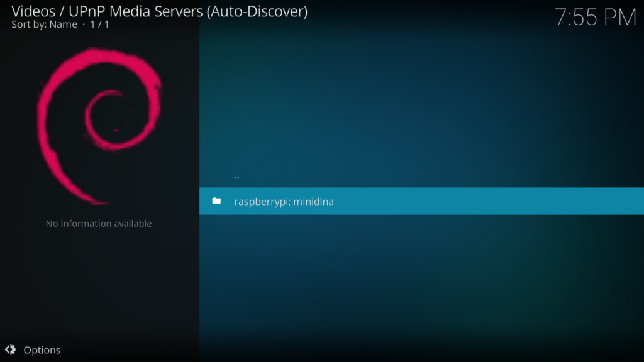Click the Debian swirl thumbnail
The image size is (644, 362).
coord(99,126)
